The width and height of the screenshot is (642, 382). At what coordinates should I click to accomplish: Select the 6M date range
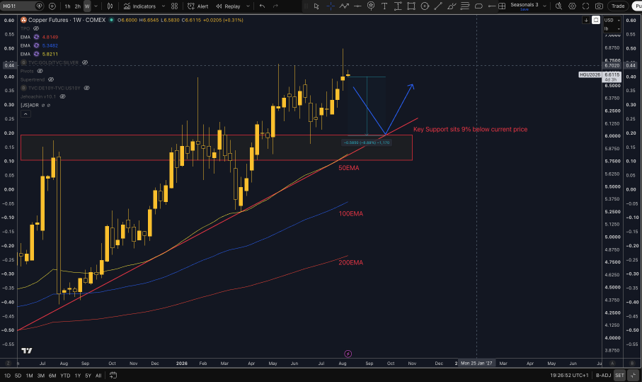52,375
